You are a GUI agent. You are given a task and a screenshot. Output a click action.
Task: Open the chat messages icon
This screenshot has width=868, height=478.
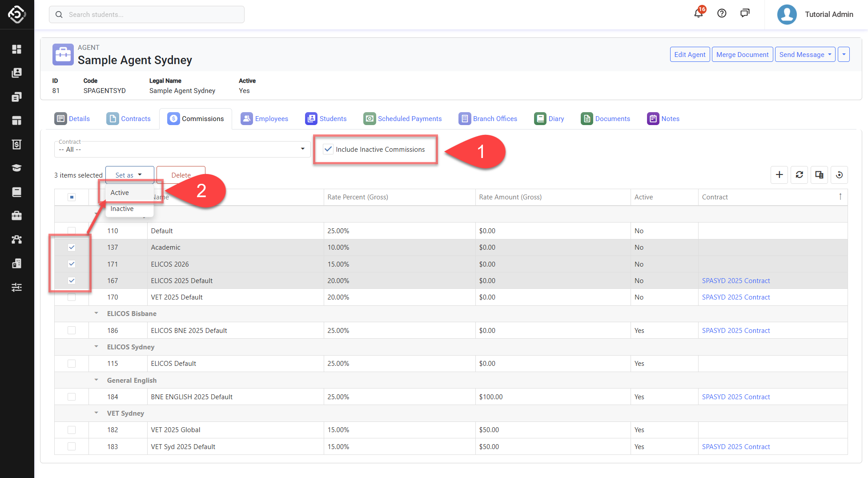745,13
